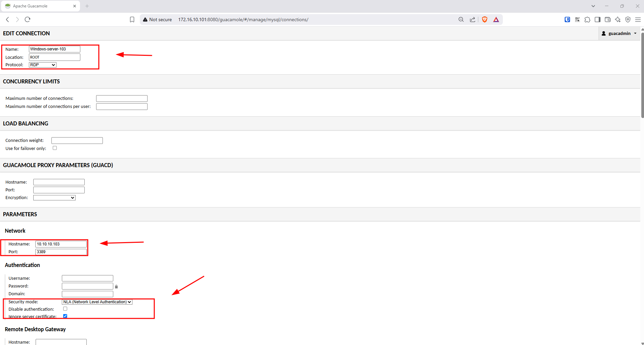The image size is (644, 345).
Task: Open the Bitwarden extension icon
Action: click(x=567, y=20)
